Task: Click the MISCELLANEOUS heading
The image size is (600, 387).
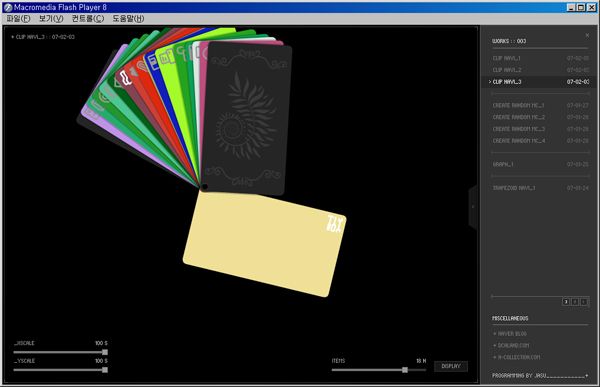Action: tap(510, 318)
